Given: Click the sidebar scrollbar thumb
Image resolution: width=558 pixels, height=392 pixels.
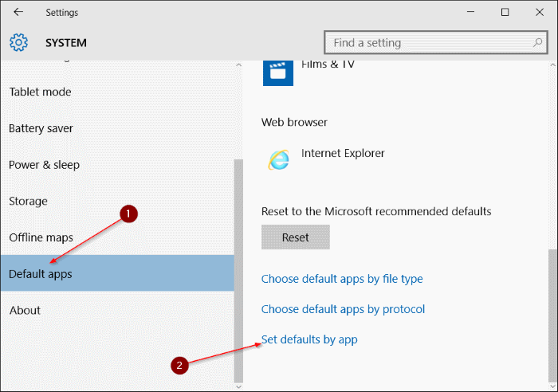Looking at the screenshot, I should click(238, 271).
